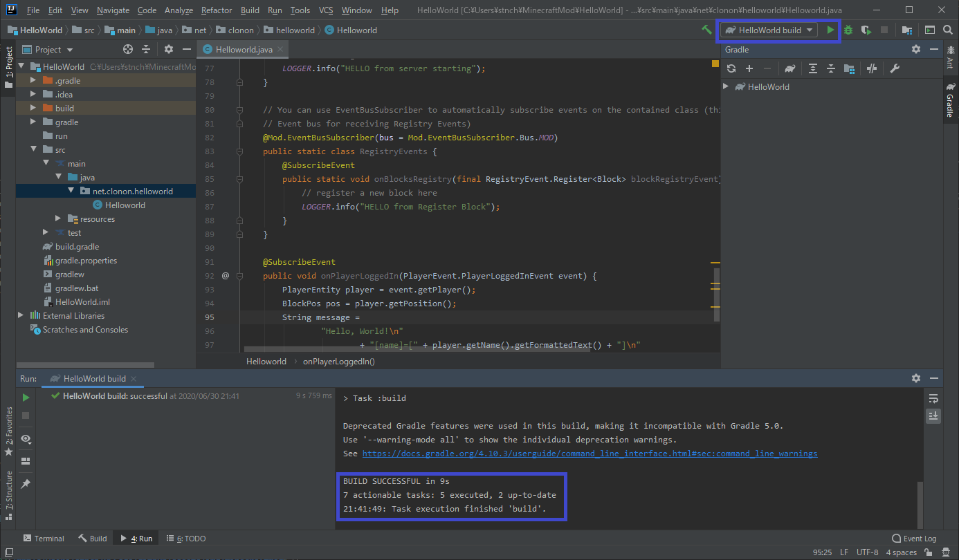The width and height of the screenshot is (959, 560).
Task: Collapse all in the Project panel
Action: (146, 49)
